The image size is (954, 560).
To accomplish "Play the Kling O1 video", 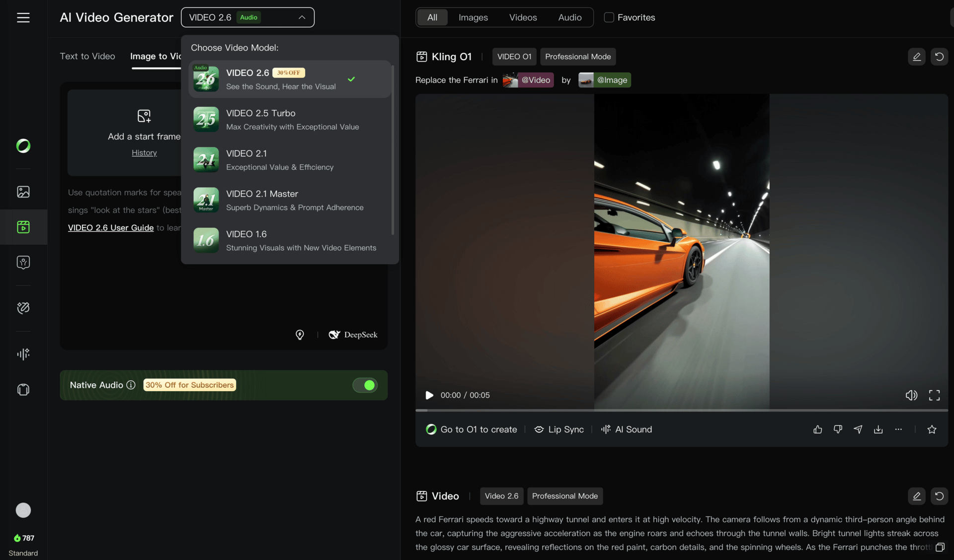I will 429,395.
